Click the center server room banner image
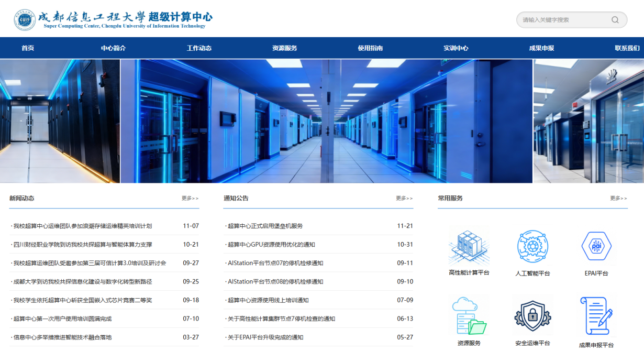Viewport: 644px width, 362px height. pyautogui.click(x=326, y=121)
